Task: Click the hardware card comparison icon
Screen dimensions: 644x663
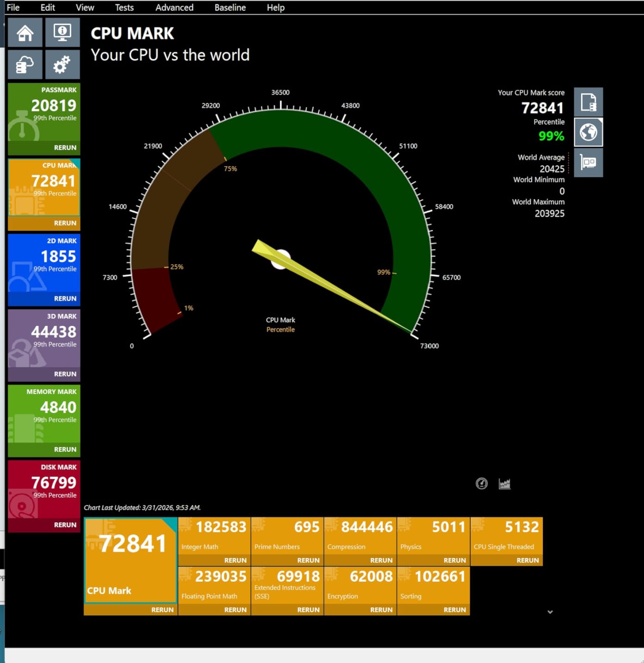Action: click(x=589, y=163)
